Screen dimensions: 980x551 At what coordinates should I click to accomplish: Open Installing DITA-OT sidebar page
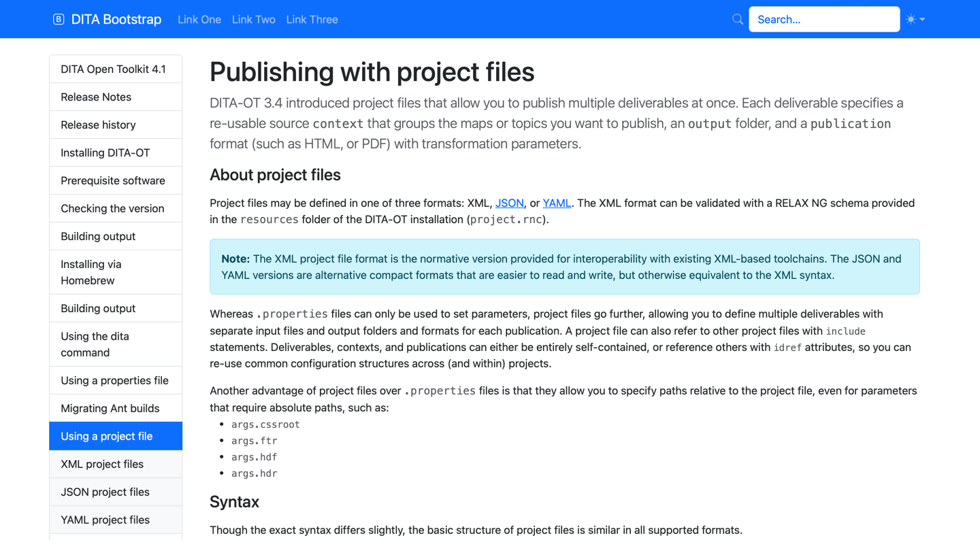105,153
